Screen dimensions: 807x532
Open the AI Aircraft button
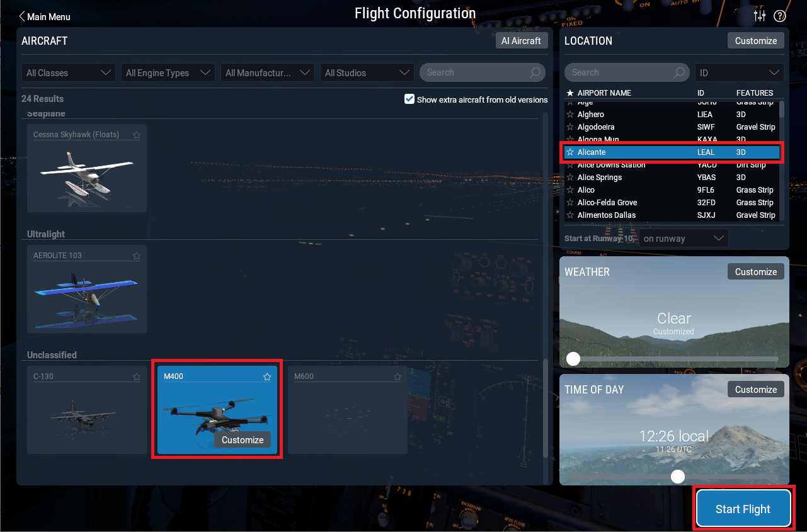point(521,41)
